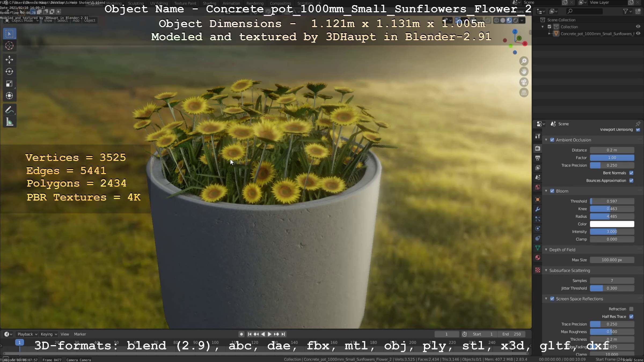Collapse the Bloom panel

[546, 191]
